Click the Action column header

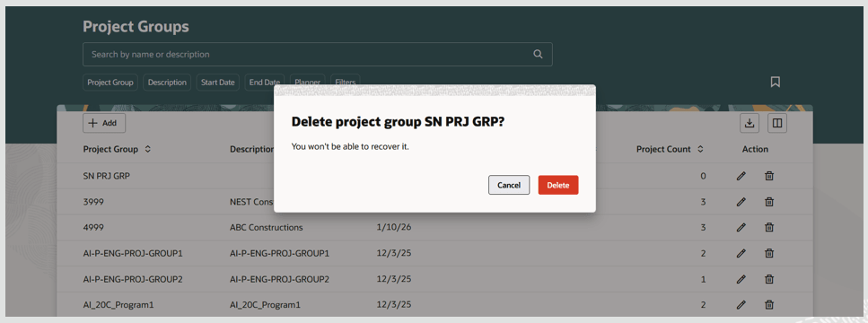coord(755,149)
